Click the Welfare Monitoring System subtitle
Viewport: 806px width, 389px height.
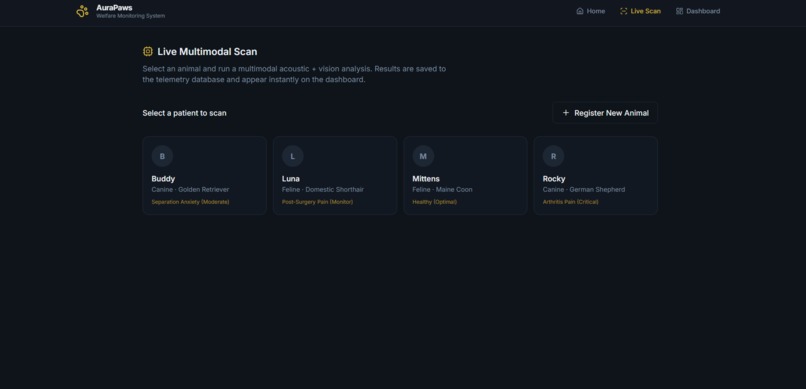131,16
